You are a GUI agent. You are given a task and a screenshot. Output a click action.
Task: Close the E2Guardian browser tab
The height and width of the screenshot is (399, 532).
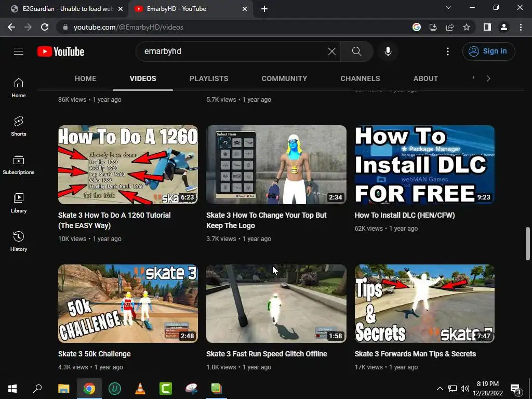tap(121, 9)
